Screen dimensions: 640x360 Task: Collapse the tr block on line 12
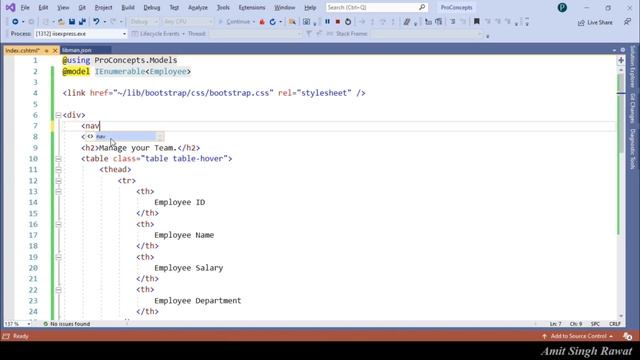click(x=58, y=181)
